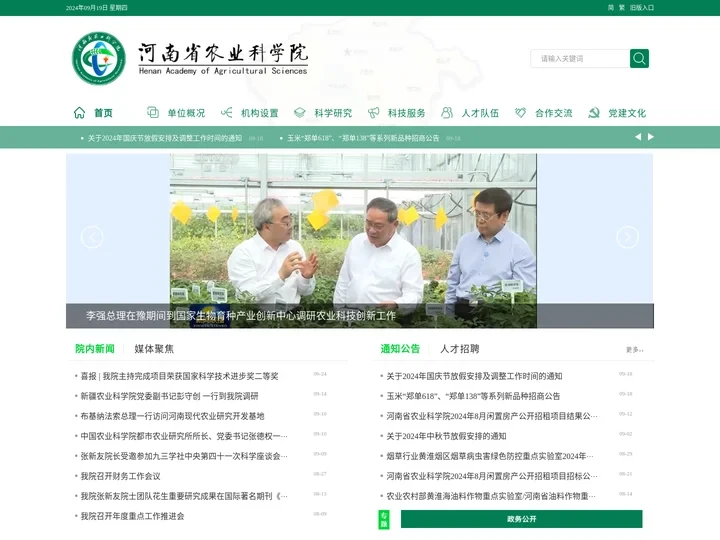This screenshot has width=720, height=540.
Task: Open news 我院召开年度重点工作推进会
Action: (132, 516)
